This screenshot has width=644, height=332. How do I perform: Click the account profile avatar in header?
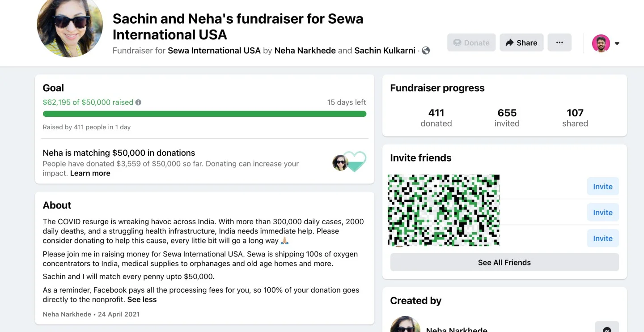pyautogui.click(x=601, y=43)
